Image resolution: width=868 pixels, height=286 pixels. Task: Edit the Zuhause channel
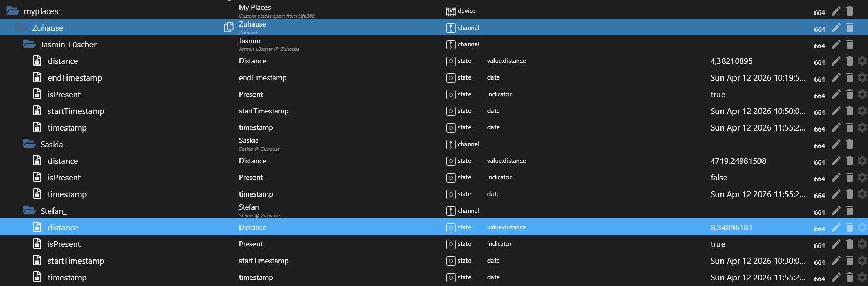coord(836,28)
